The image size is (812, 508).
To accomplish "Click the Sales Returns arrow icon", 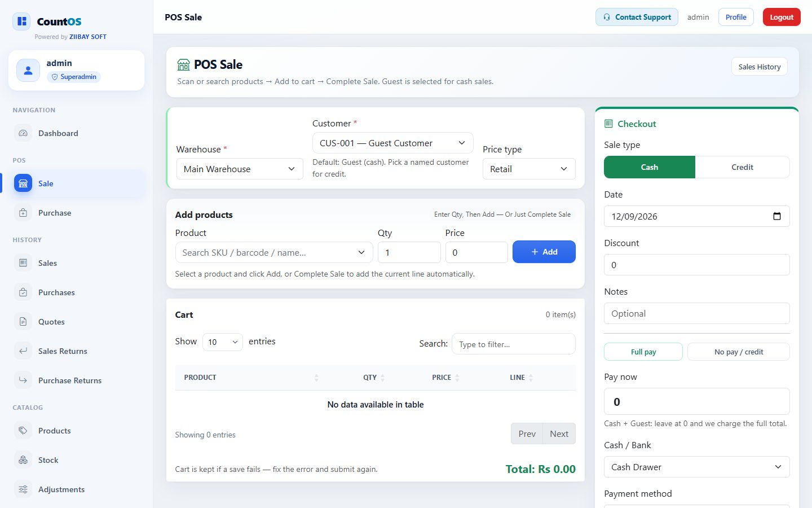I will (x=23, y=351).
